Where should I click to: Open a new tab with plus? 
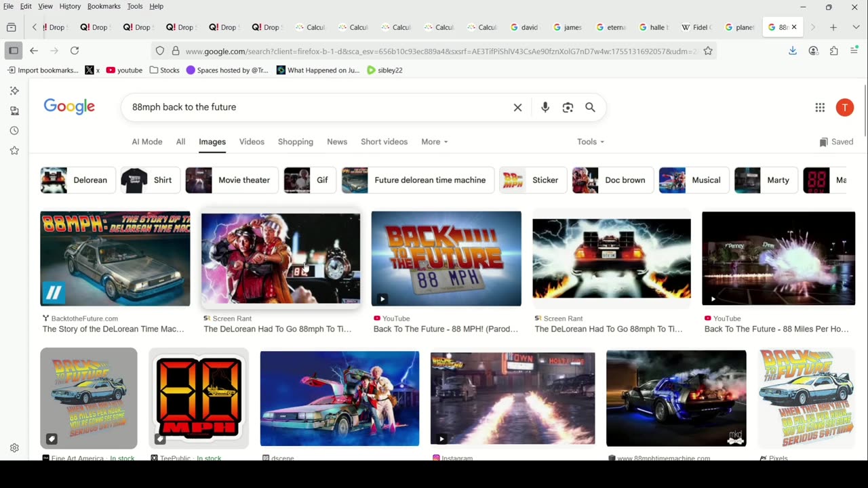833,27
